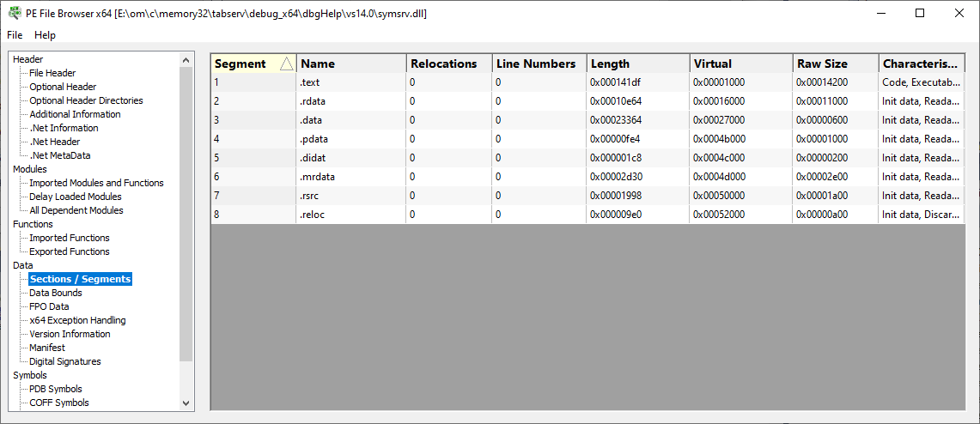Viewport: 980px width, 424px height.
Task: Sort by the Segment column header
Action: [x=253, y=64]
